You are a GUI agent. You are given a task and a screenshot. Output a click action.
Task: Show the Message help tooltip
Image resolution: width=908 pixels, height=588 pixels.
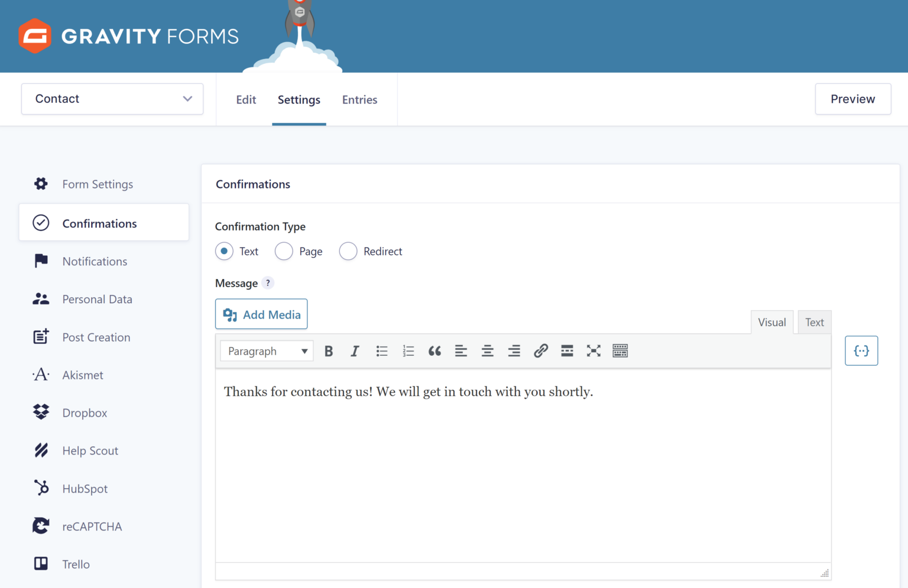268,282
